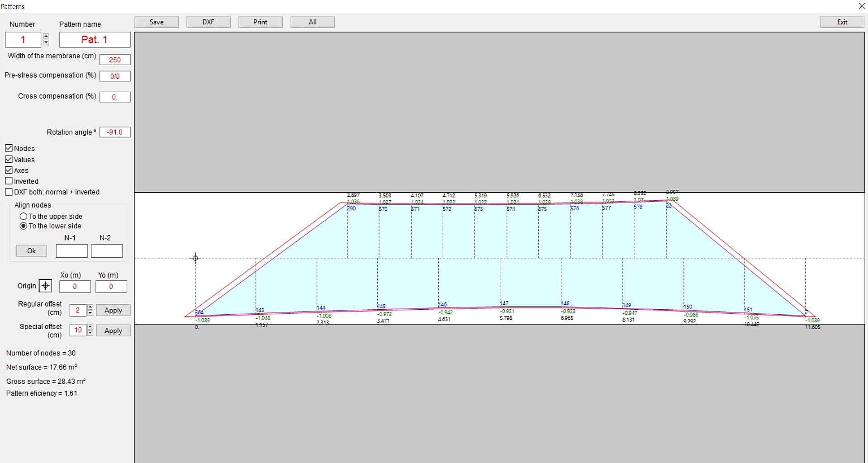Decrease Special offset with down arrow

click(x=90, y=333)
